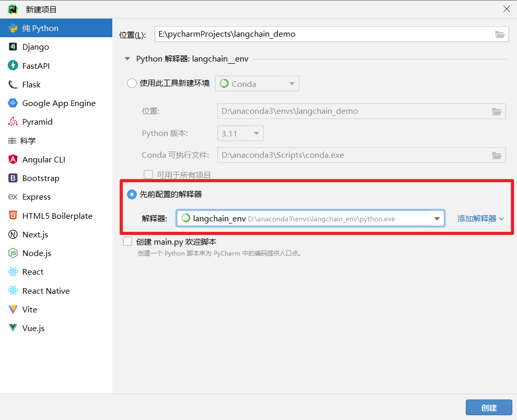This screenshot has width=517, height=420.
Task: Click the Node.js hexagon icon
Action: pyautogui.click(x=13, y=253)
